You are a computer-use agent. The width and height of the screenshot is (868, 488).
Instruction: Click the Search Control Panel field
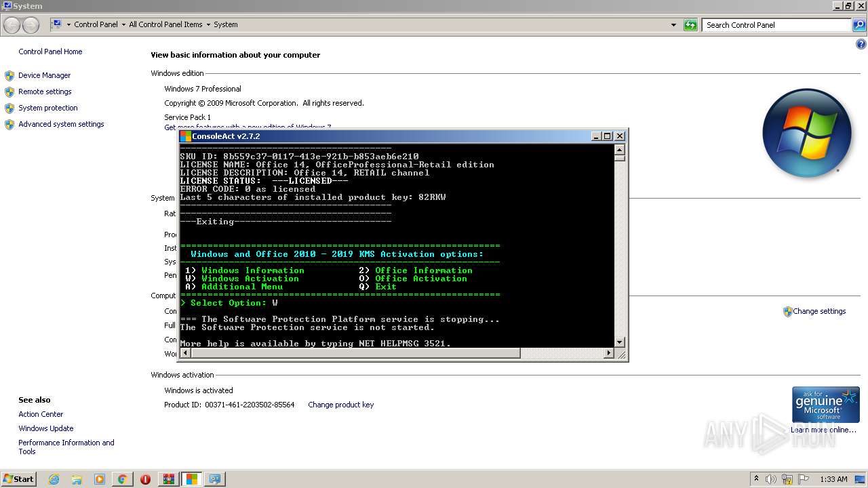776,25
